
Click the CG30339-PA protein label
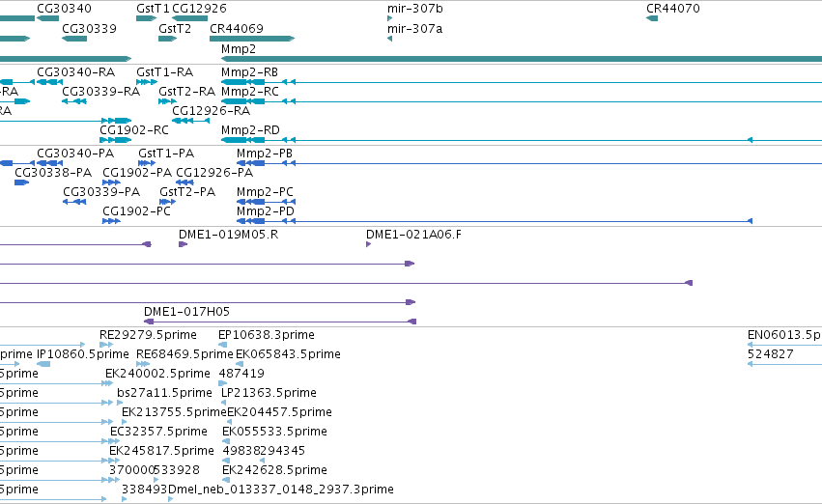(101, 192)
